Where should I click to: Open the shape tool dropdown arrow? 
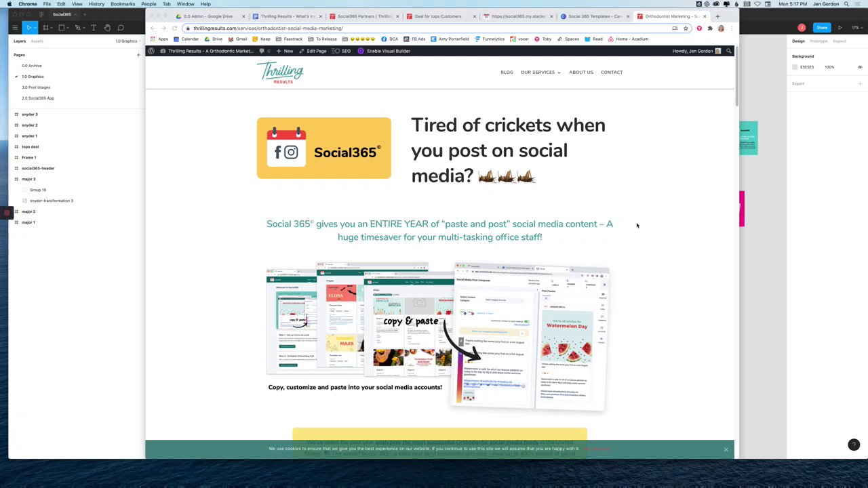tap(67, 28)
